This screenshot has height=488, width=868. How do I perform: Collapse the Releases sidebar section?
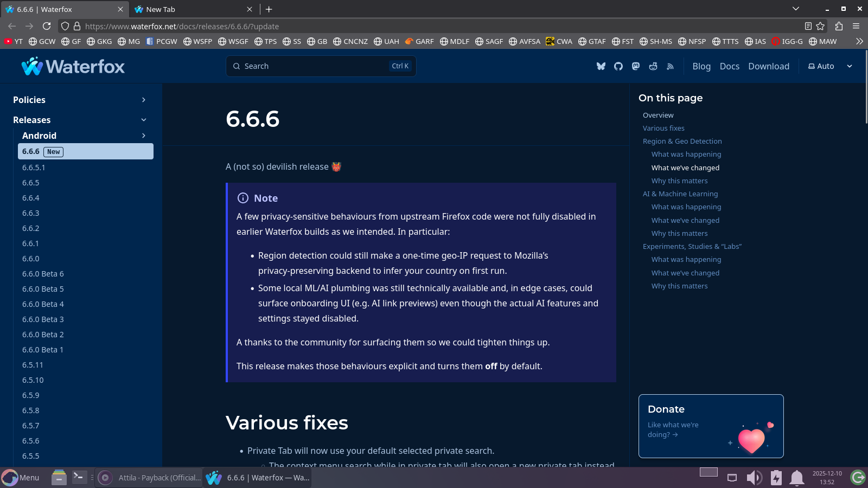pos(143,120)
